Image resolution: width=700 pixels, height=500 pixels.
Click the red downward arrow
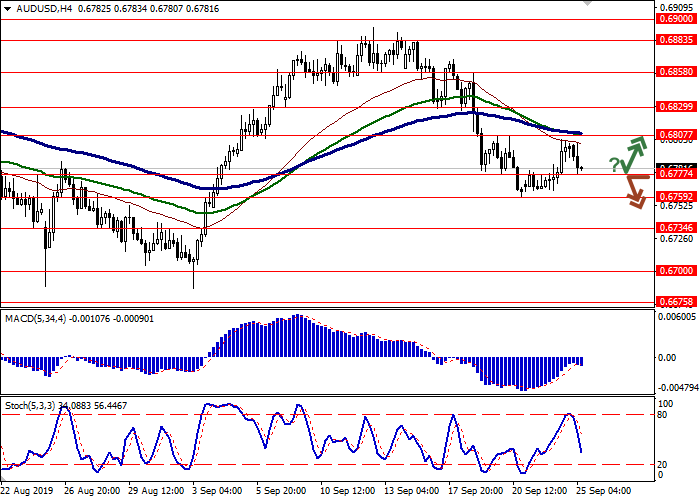(632, 191)
